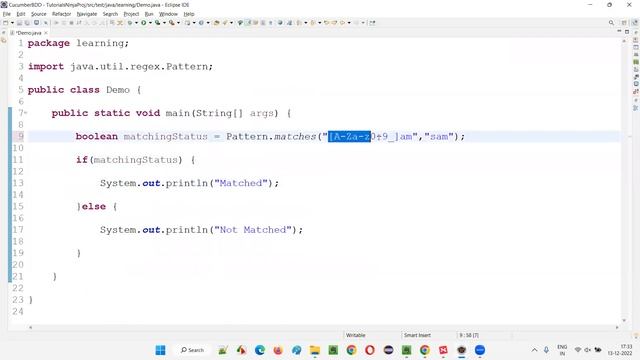Open the Edit menu

pos(21,14)
